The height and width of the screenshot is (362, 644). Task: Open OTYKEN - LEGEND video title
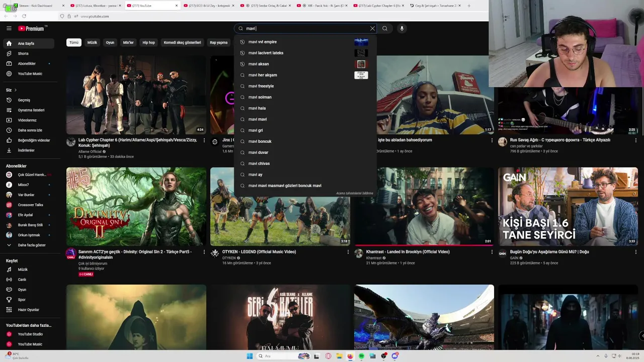(x=259, y=252)
